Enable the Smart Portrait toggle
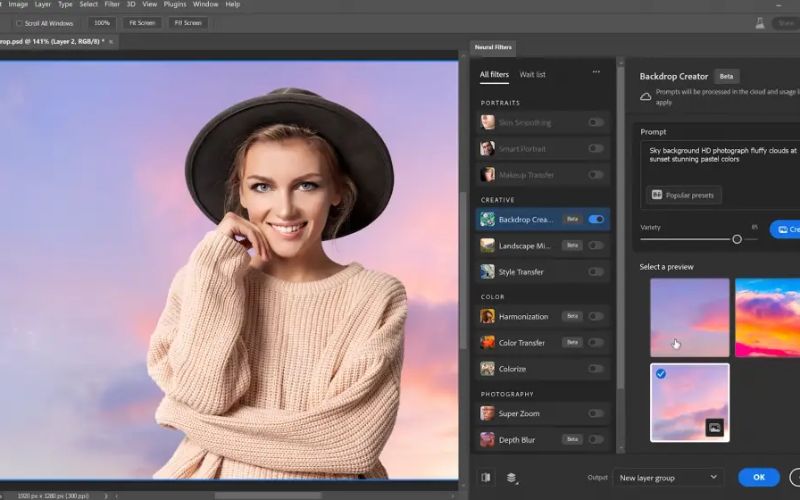Image resolution: width=800 pixels, height=500 pixels. click(595, 148)
